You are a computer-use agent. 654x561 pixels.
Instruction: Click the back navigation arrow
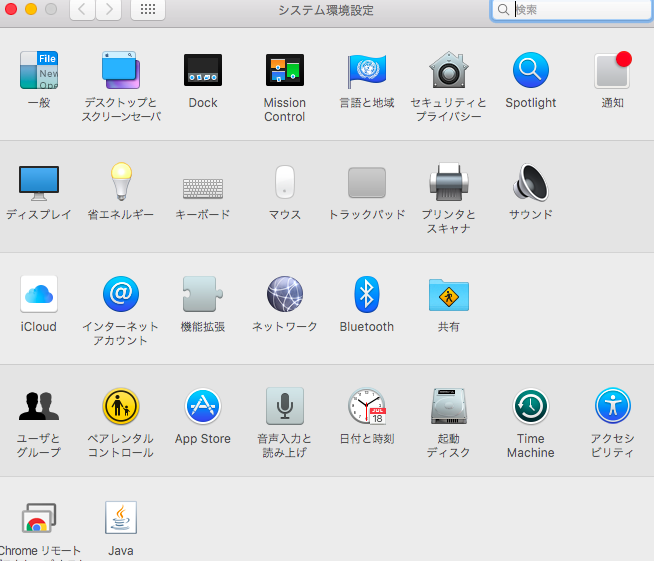point(82,9)
